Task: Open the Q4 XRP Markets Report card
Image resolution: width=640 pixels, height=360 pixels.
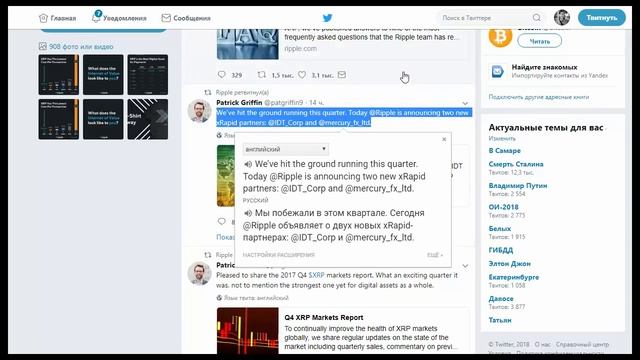Action: coord(343,331)
